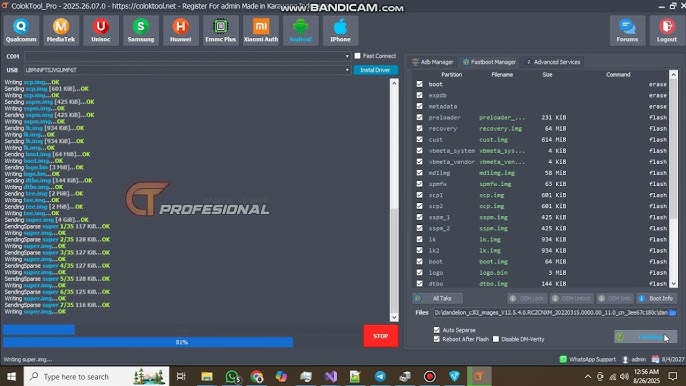Click the log panel scrollbar down arrow
This screenshot has height=386, width=686.
pyautogui.click(x=394, y=318)
